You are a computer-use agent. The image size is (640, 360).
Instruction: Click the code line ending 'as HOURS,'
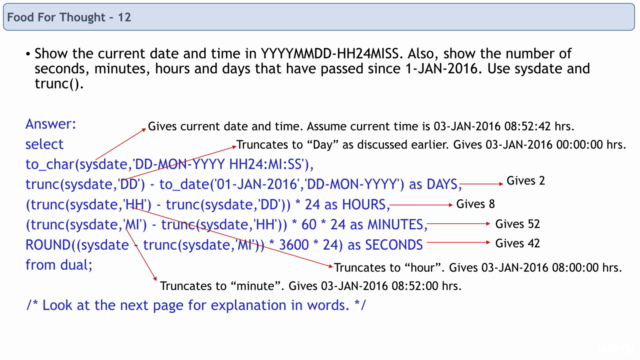207,204
